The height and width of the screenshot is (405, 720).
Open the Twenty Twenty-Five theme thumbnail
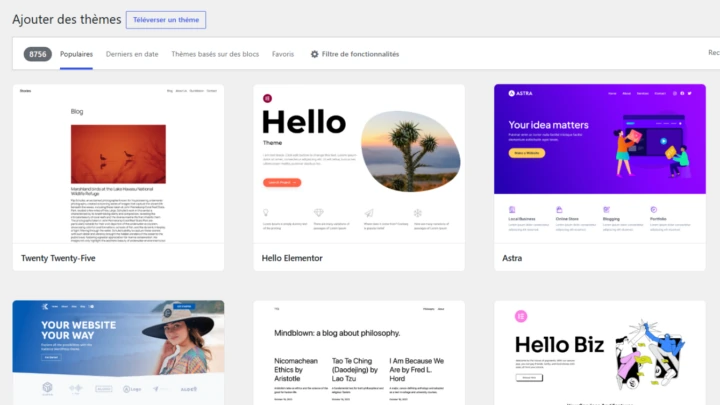coord(118,163)
